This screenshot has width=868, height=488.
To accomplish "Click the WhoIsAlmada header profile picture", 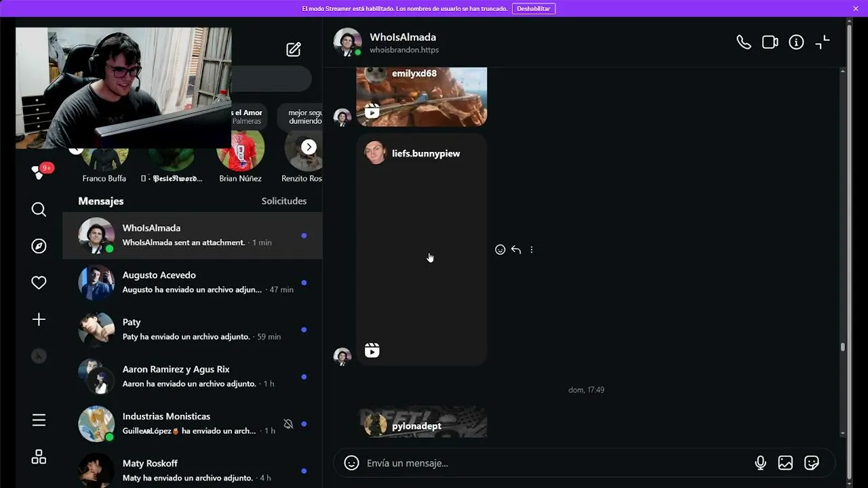I will (347, 42).
